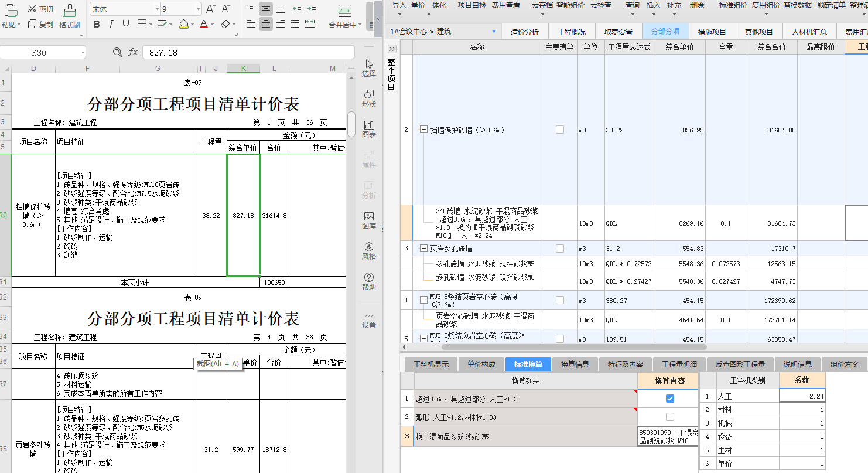The height and width of the screenshot is (473, 868).
Task: Collapse 挡墙保护砖墙 tree row
Action: click(x=423, y=130)
